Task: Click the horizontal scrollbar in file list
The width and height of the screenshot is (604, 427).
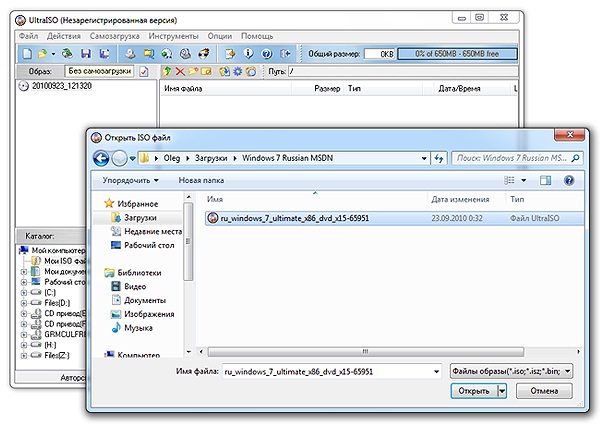Action: (x=366, y=352)
